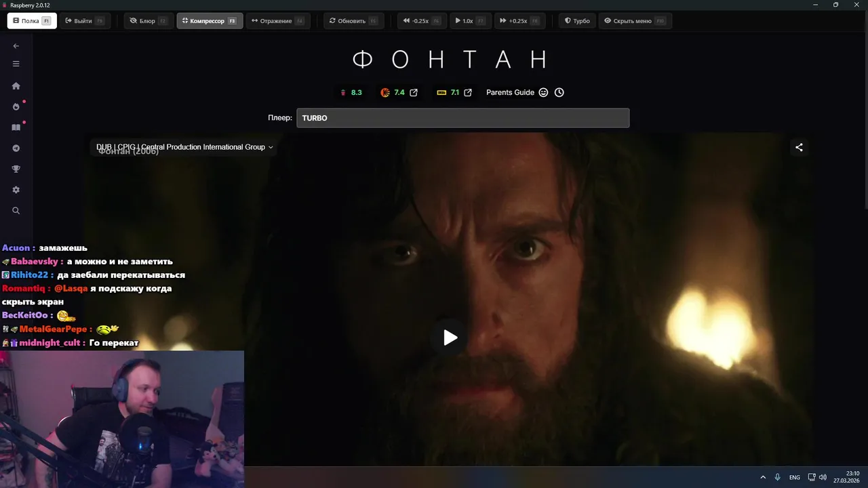Viewport: 868px width, 488px height.
Task: Open the TURBO player selector field
Action: 462,118
